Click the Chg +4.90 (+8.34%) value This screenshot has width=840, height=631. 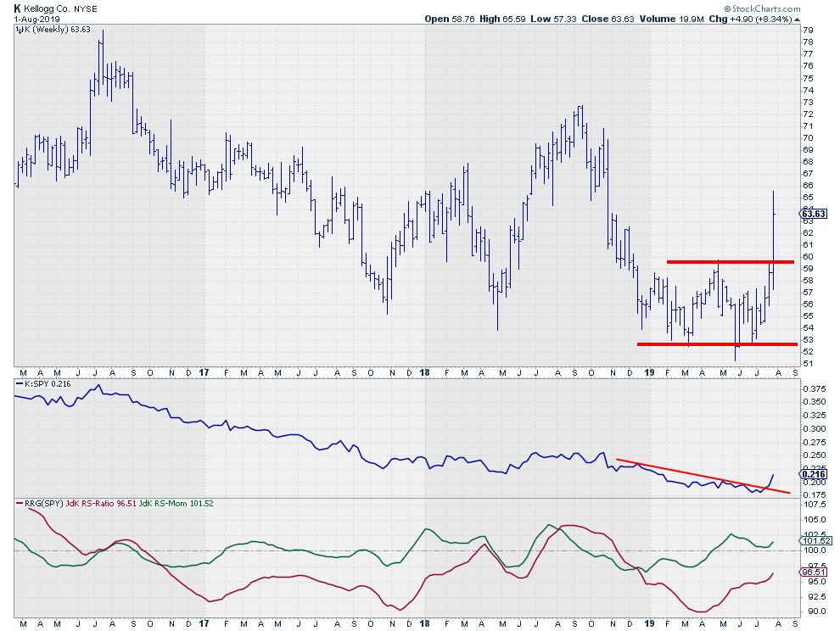point(751,19)
